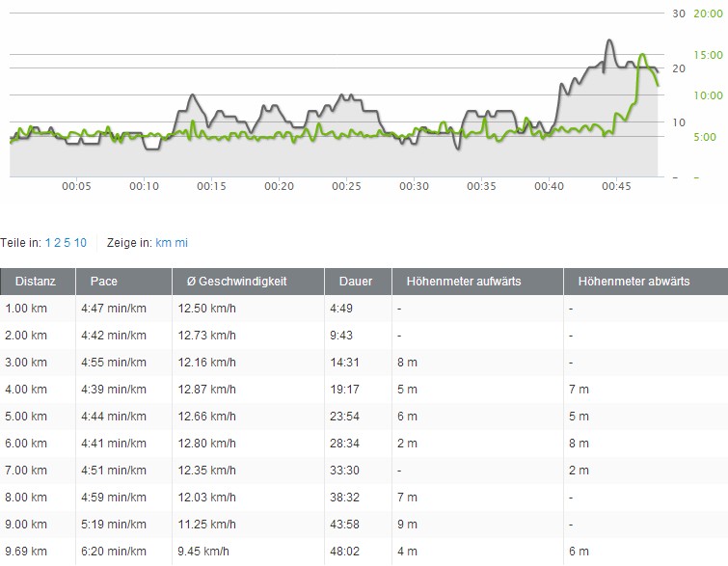Image resolution: width=728 pixels, height=566 pixels.
Task: Split laps by 1 km in 'Teile in'
Action: (48, 244)
